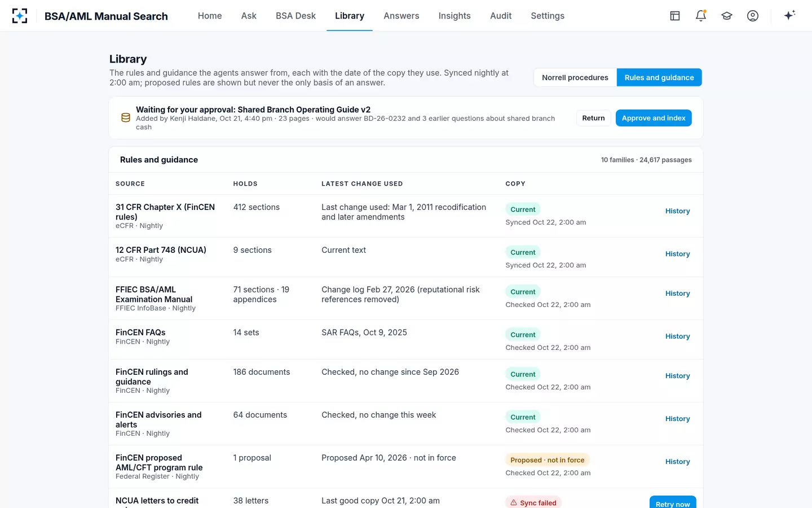Click '412 sections' cell
The height and width of the screenshot is (508, 812).
point(257,207)
